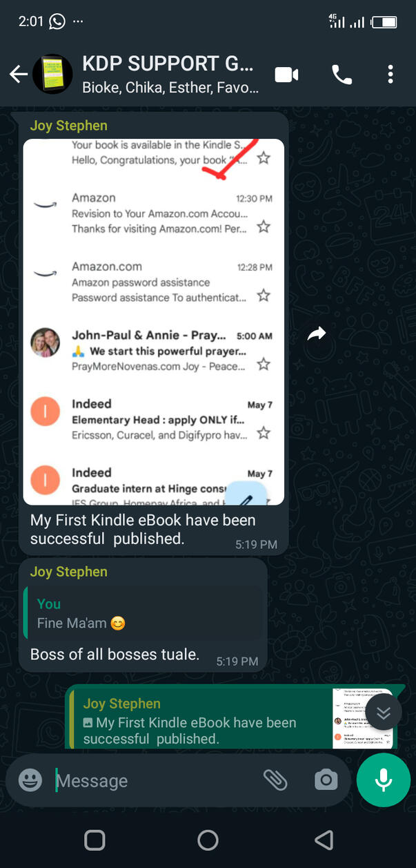Open the three-dot options menu
The image size is (416, 868).
click(390, 75)
